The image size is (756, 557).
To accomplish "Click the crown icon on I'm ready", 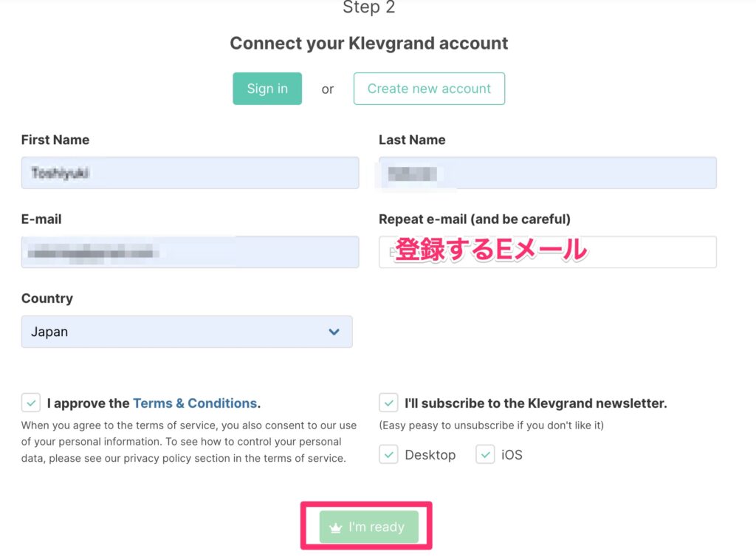I will point(335,527).
